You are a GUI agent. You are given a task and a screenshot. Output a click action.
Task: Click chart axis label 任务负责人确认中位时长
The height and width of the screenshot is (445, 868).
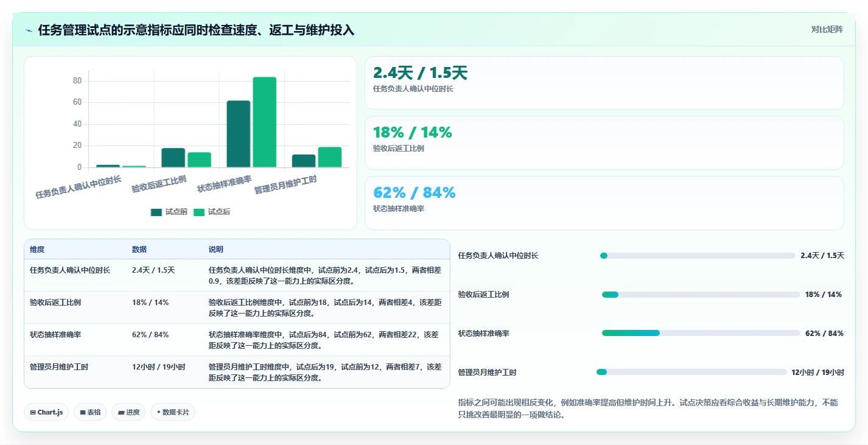pos(79,187)
